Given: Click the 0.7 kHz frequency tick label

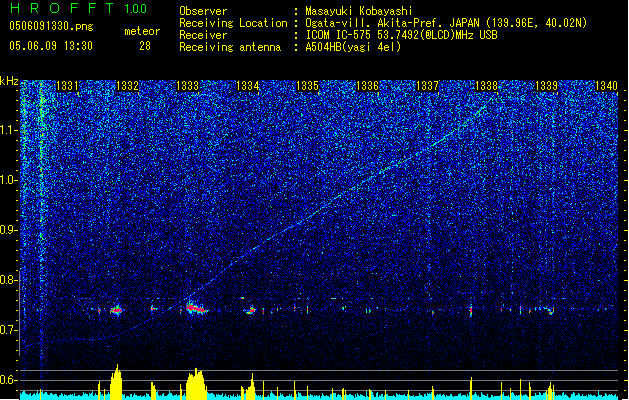Looking at the screenshot, I should tap(8, 330).
